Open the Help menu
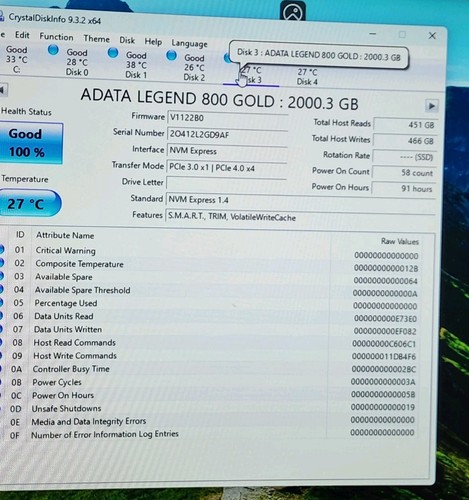This screenshot has width=469, height=500. coord(153,42)
